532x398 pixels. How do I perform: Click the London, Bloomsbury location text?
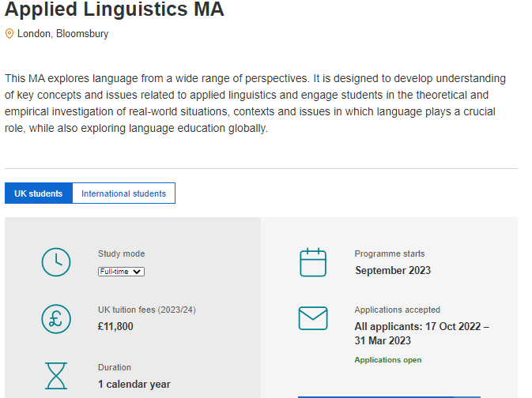pyautogui.click(x=62, y=34)
